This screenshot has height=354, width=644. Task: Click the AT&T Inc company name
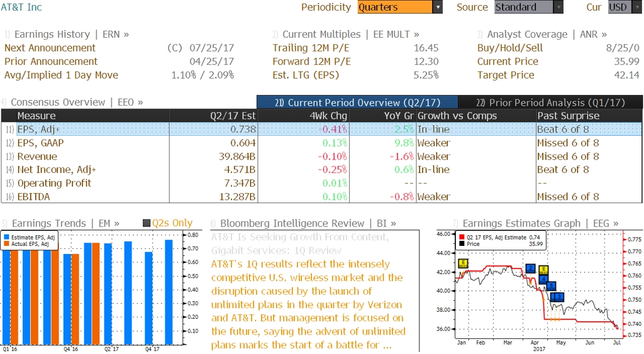click(21, 7)
